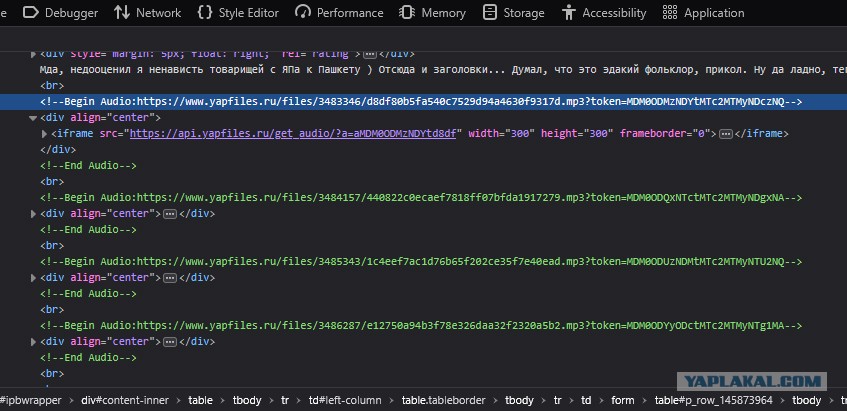Viewport: 847px width, 411px height.
Task: Select td#left-column breadcrumb
Action: pyautogui.click(x=345, y=400)
